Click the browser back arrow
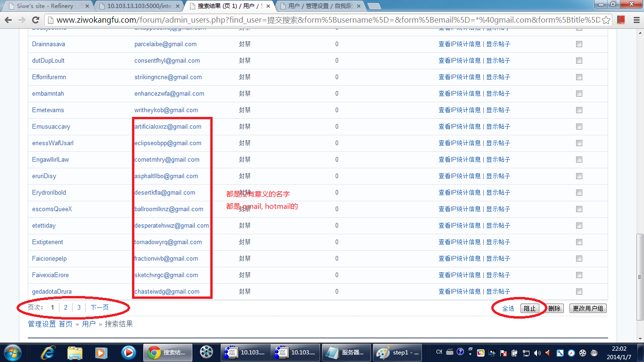 pyautogui.click(x=8, y=20)
